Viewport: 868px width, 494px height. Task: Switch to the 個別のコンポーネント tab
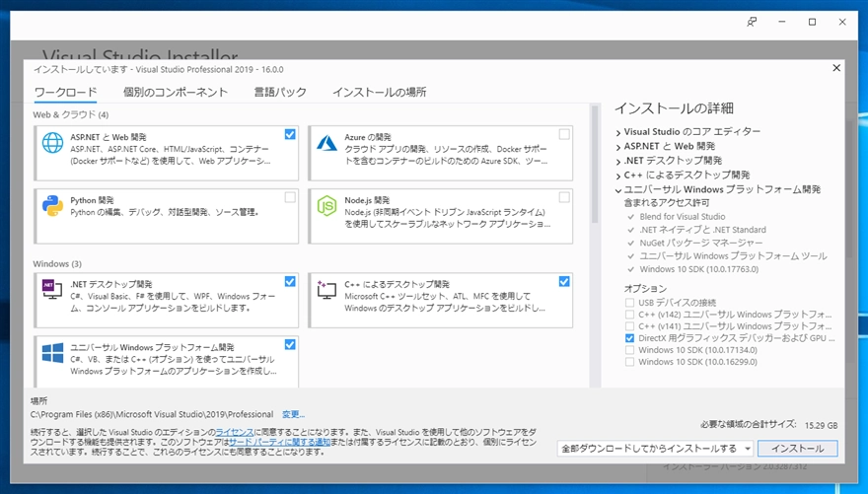click(x=176, y=93)
